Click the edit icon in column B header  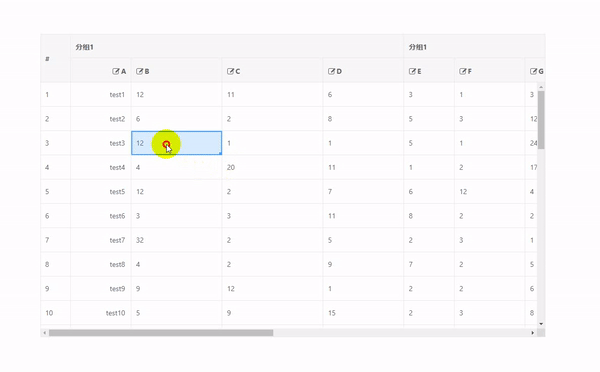pos(139,71)
